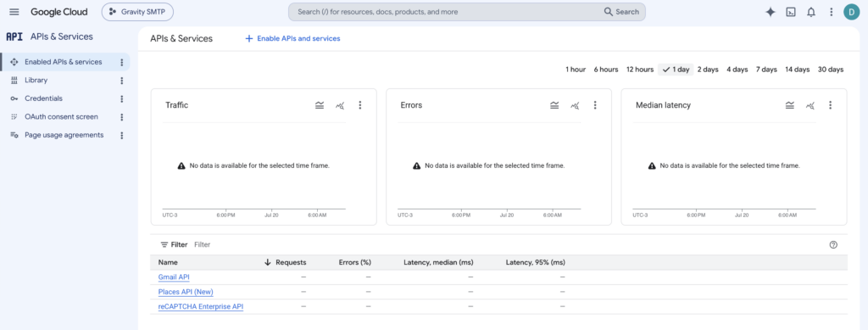Click the search magnifier Search button
The image size is (868, 330).
[621, 12]
